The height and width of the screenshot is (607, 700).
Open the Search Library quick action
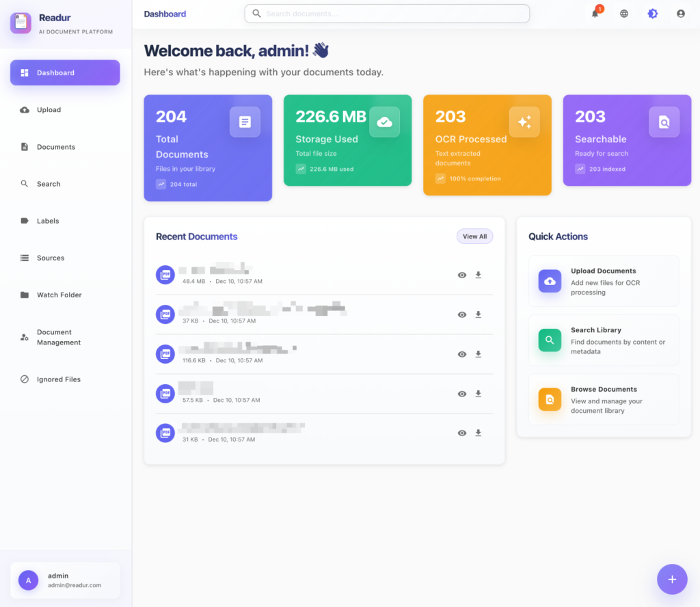(x=604, y=340)
